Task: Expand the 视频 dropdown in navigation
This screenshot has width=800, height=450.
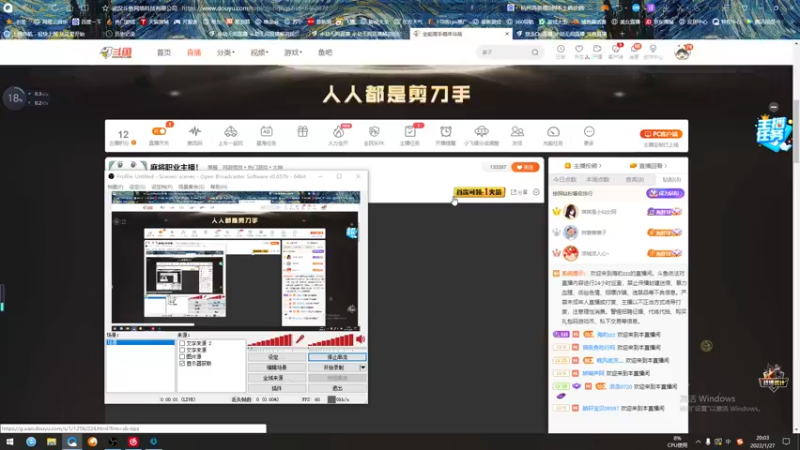Action: 259,53
